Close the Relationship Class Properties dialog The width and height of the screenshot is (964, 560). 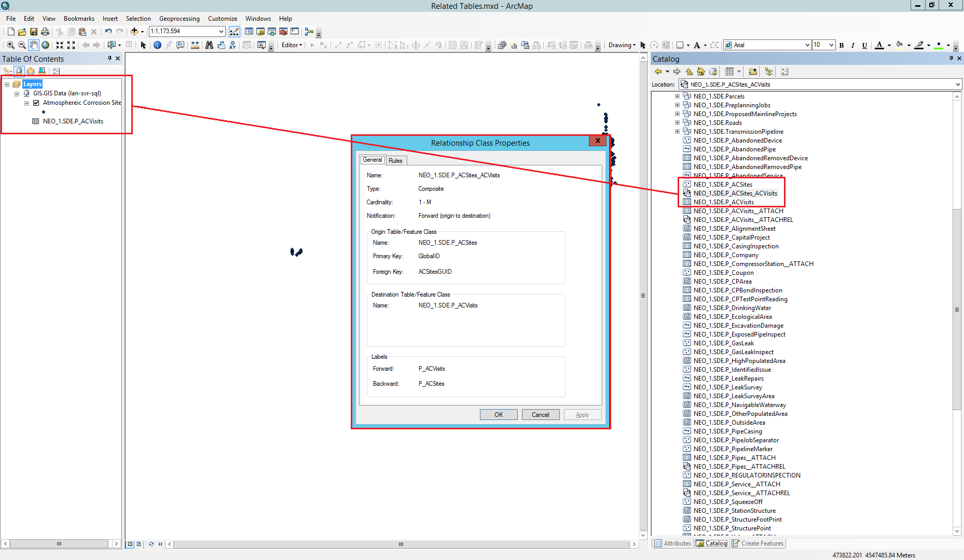pos(598,141)
